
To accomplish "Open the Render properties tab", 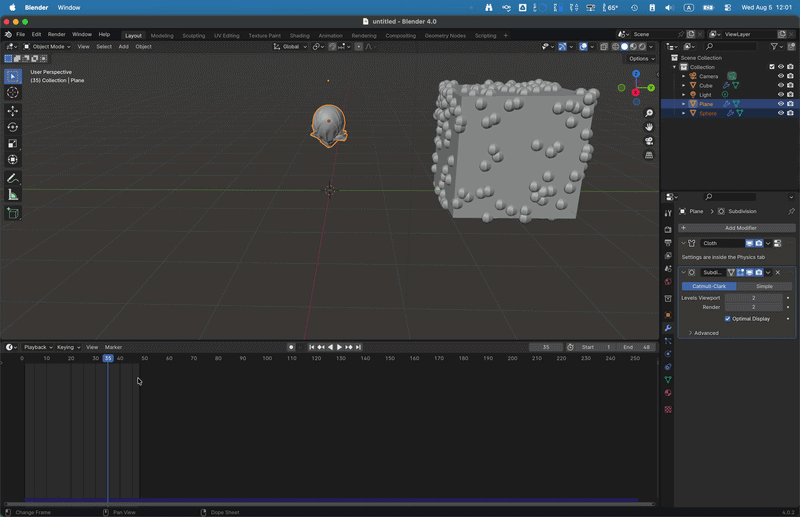I will 668,230.
